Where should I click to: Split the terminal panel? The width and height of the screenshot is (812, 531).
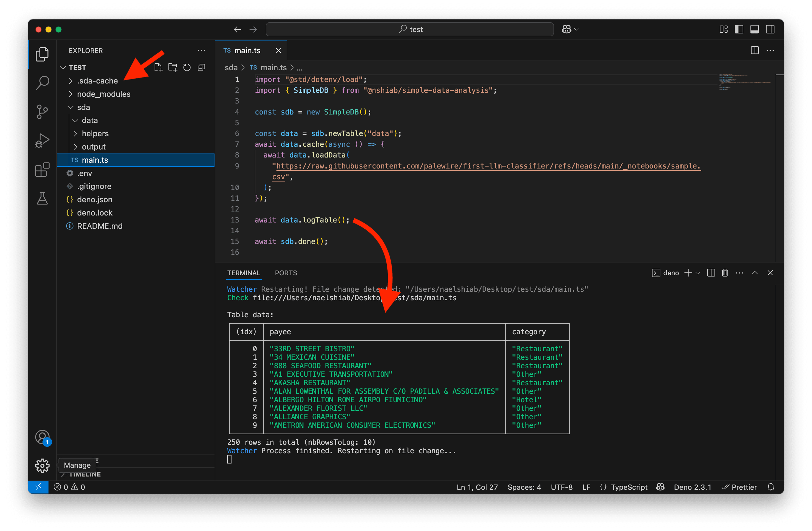(711, 273)
